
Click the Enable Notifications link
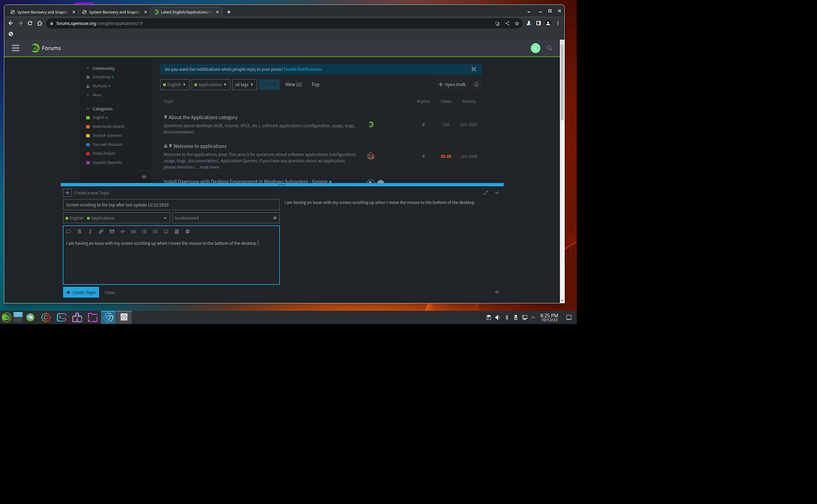(x=303, y=69)
